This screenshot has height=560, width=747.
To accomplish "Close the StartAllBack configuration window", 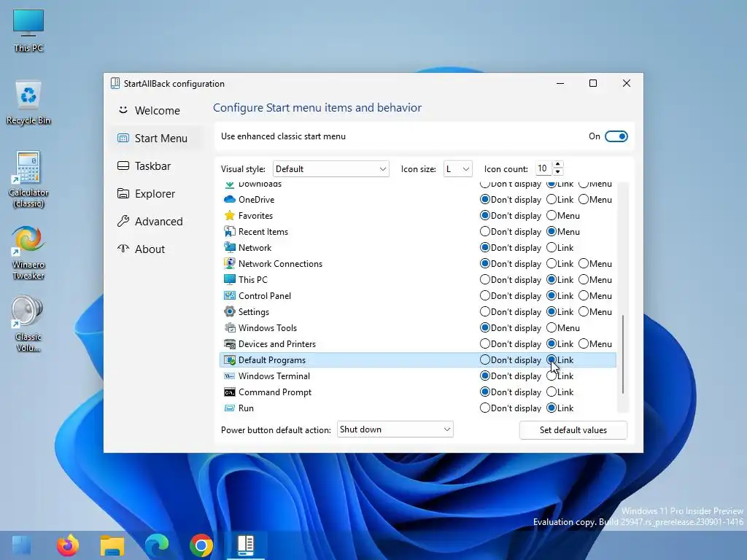I will pos(627,83).
